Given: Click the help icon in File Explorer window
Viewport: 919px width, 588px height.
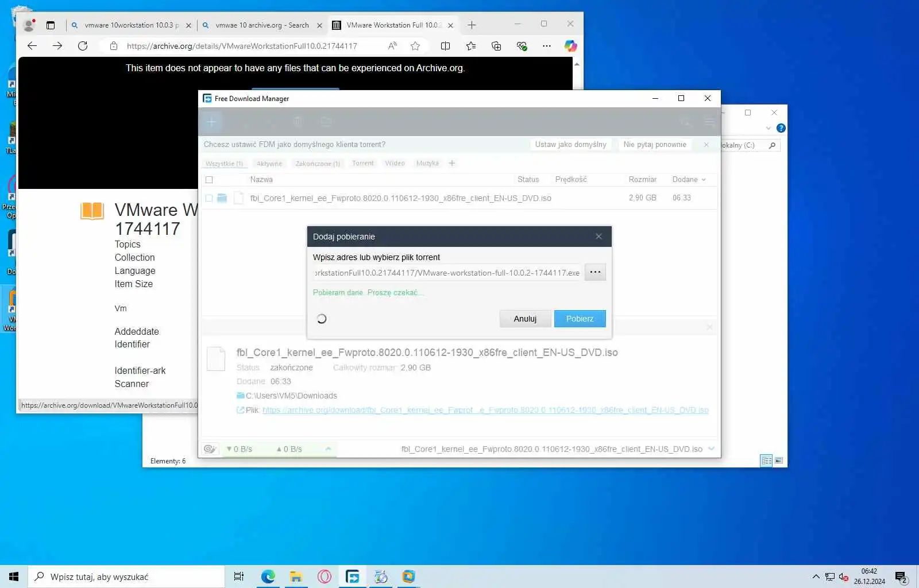Looking at the screenshot, I should pos(781,128).
